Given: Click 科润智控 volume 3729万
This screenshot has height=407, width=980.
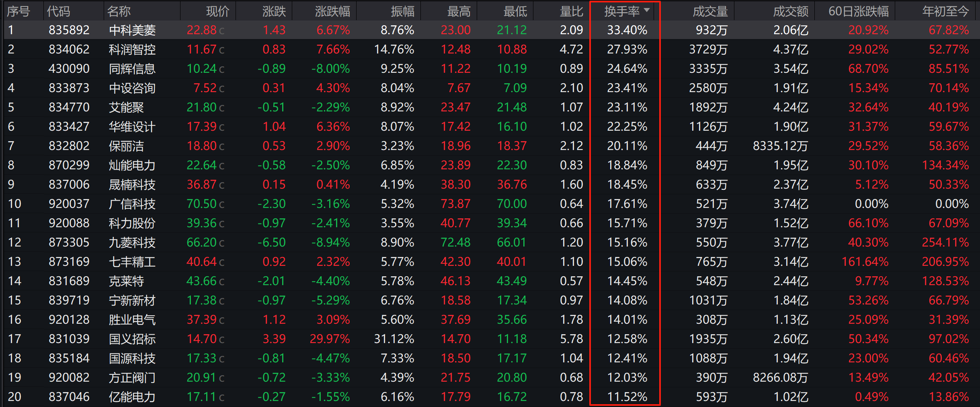Looking at the screenshot, I should pyautogui.click(x=708, y=49).
